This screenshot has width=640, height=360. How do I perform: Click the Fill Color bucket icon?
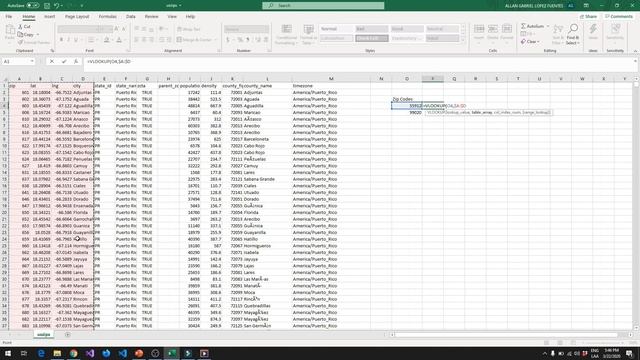click(x=107, y=40)
